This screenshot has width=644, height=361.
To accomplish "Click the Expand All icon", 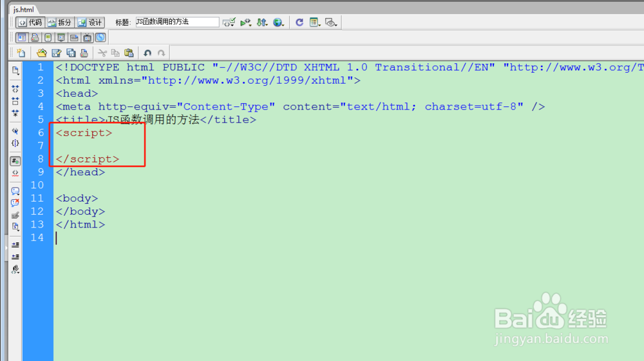I will click(15, 113).
